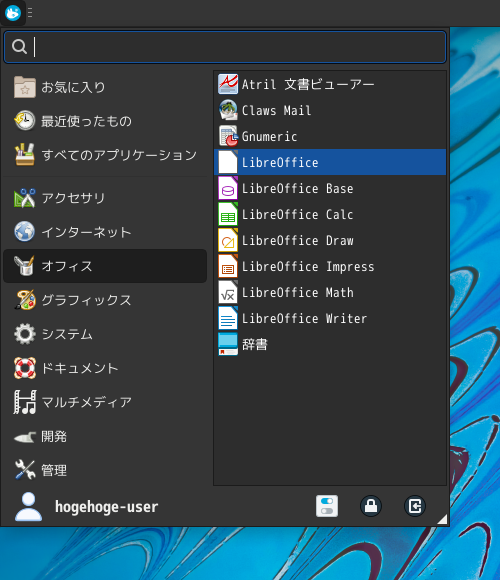
Task: Show すべてのアプリケーション list
Action: pos(105,155)
